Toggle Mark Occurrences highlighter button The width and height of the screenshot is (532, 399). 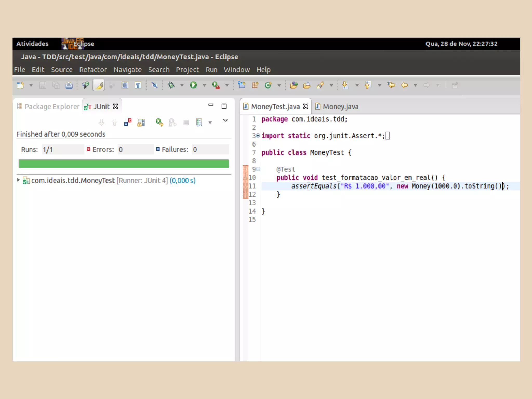pyautogui.click(x=99, y=85)
